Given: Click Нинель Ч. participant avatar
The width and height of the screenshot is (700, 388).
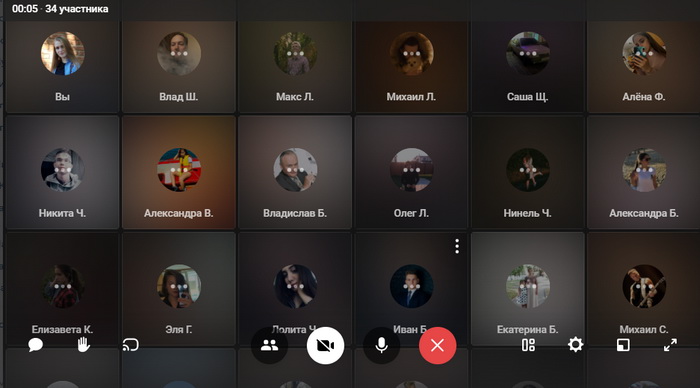Looking at the screenshot, I should pyautogui.click(x=528, y=170).
